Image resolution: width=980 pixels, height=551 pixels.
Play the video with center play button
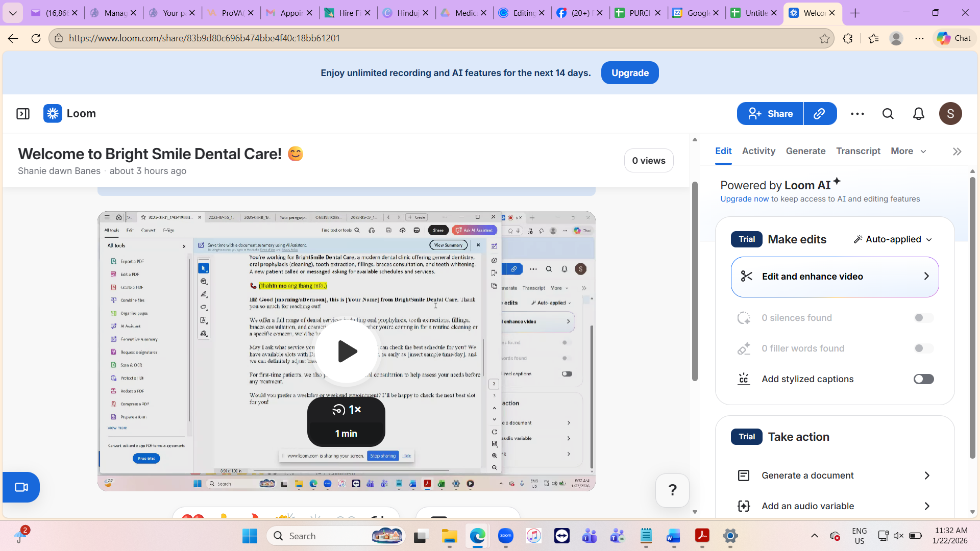(x=347, y=352)
